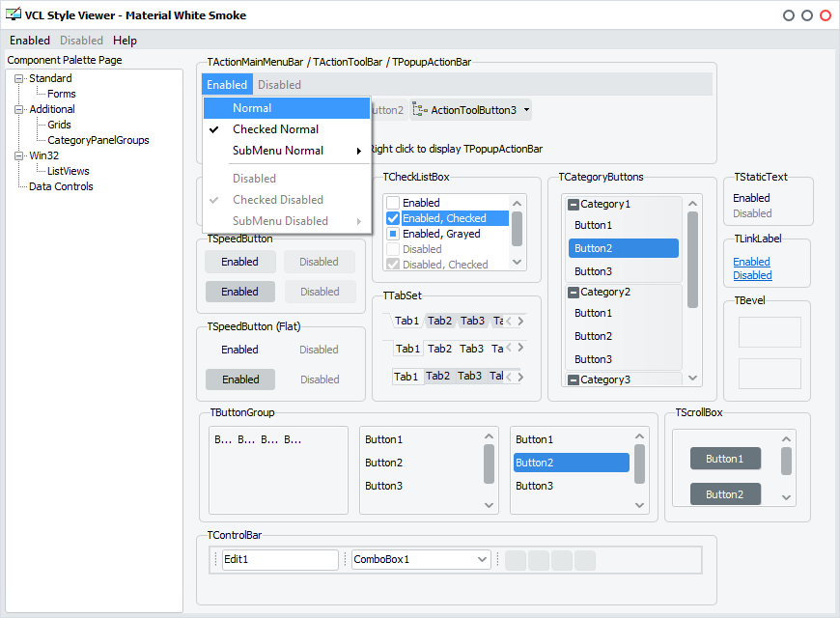
Task: Click the ActionToolButton3 tree icon
Action: click(419, 110)
